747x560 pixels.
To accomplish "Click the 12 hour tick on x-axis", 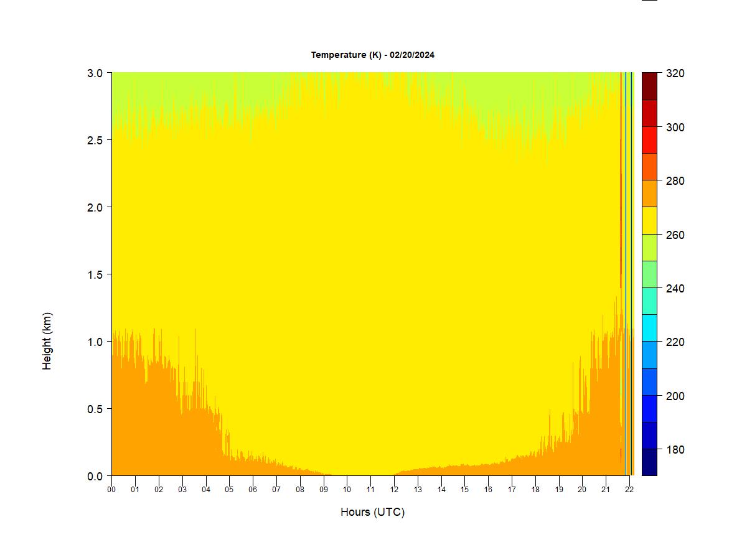I will point(394,489).
